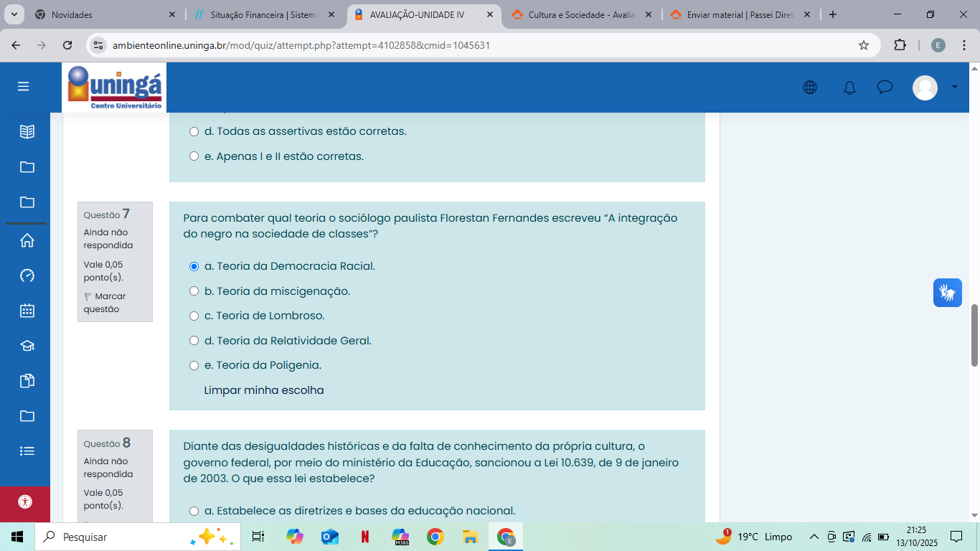Viewport: 980px width, 551px height.
Task: Click the globe language icon
Action: (810, 88)
